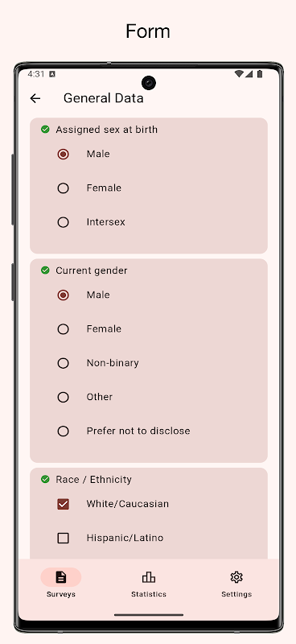Click green check beside Assigned sex at birth
Screen dimensions: 296x644
click(x=45, y=130)
